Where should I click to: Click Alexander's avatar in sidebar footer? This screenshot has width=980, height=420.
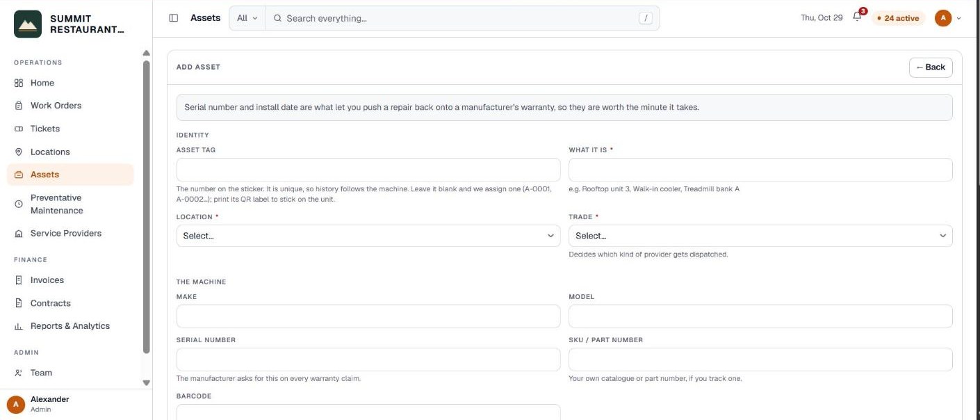click(15, 404)
